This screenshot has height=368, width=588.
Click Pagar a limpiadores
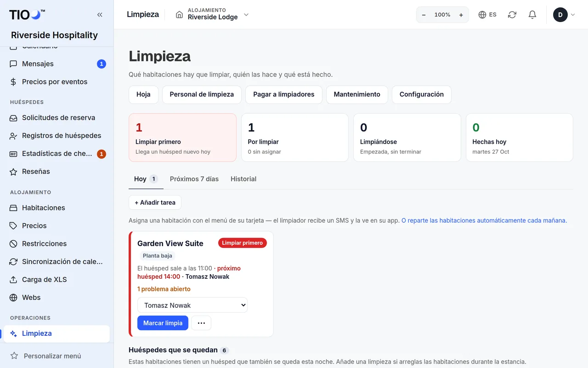[x=284, y=94]
